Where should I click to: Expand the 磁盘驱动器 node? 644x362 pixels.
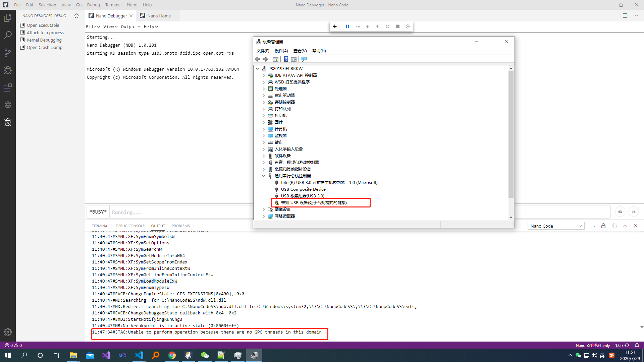264,96
